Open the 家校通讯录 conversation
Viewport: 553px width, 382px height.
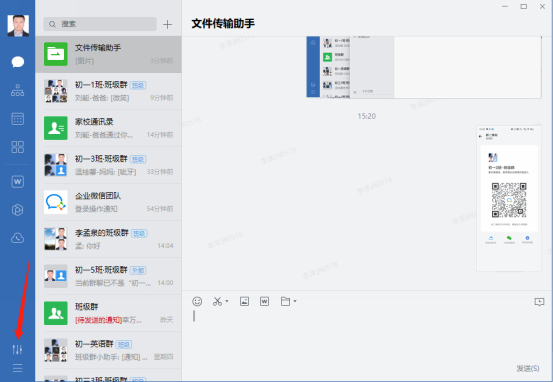[108, 128]
